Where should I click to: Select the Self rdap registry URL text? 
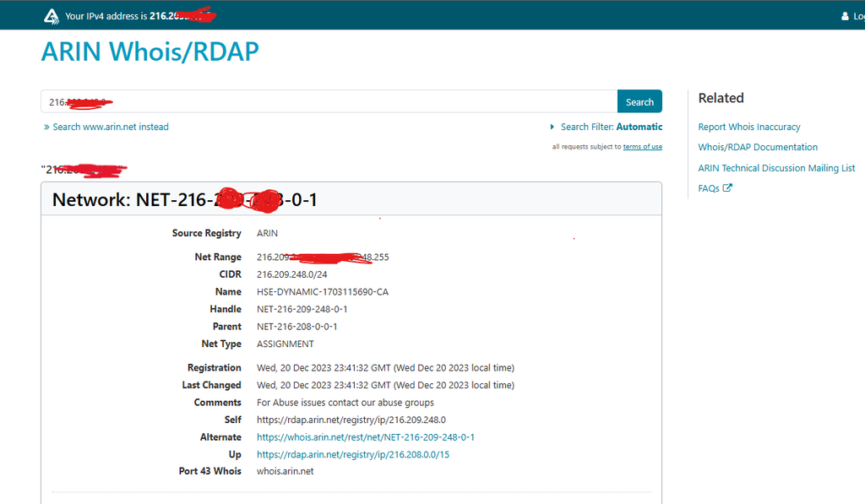click(x=351, y=420)
